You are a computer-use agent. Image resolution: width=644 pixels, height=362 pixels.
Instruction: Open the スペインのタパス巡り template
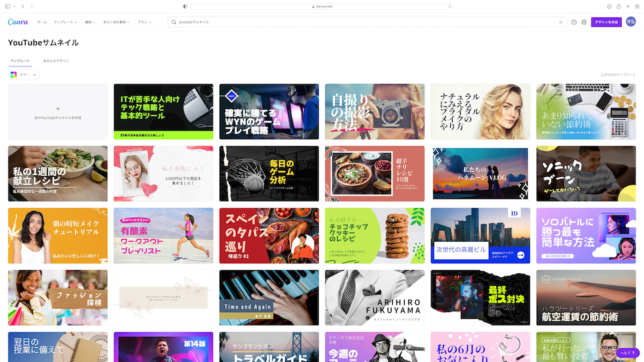pos(269,236)
